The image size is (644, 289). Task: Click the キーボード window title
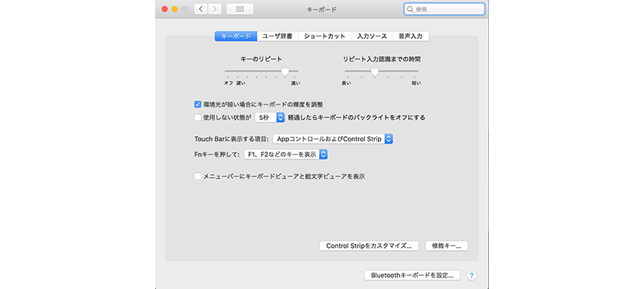point(321,9)
